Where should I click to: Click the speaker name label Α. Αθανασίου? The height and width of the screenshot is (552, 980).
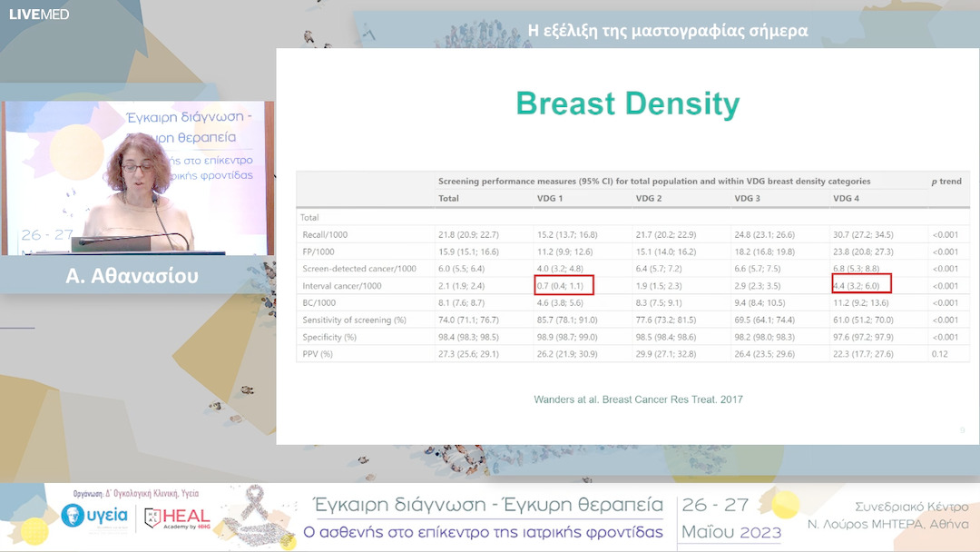click(x=132, y=276)
